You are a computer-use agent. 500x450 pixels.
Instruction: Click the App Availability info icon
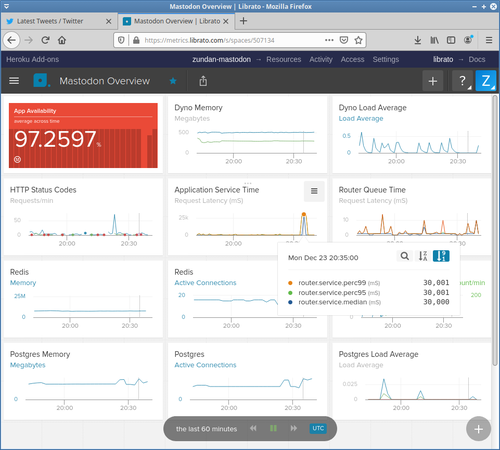click(18, 160)
